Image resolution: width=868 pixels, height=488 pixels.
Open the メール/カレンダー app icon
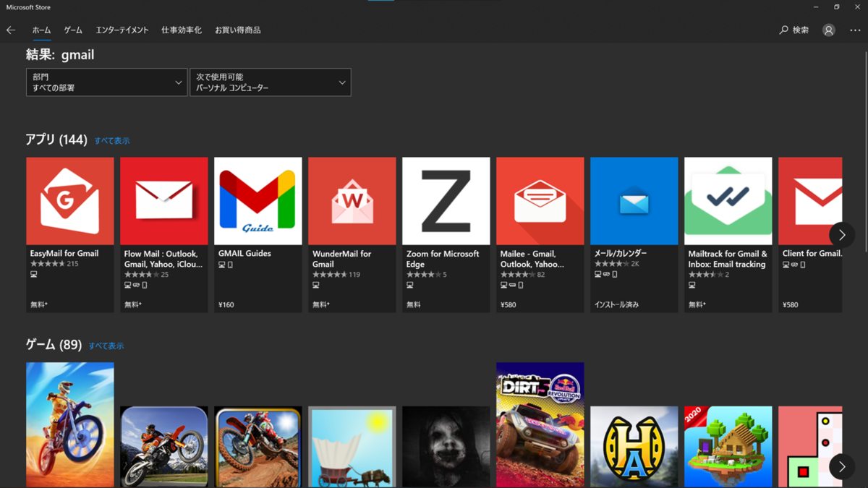(634, 201)
